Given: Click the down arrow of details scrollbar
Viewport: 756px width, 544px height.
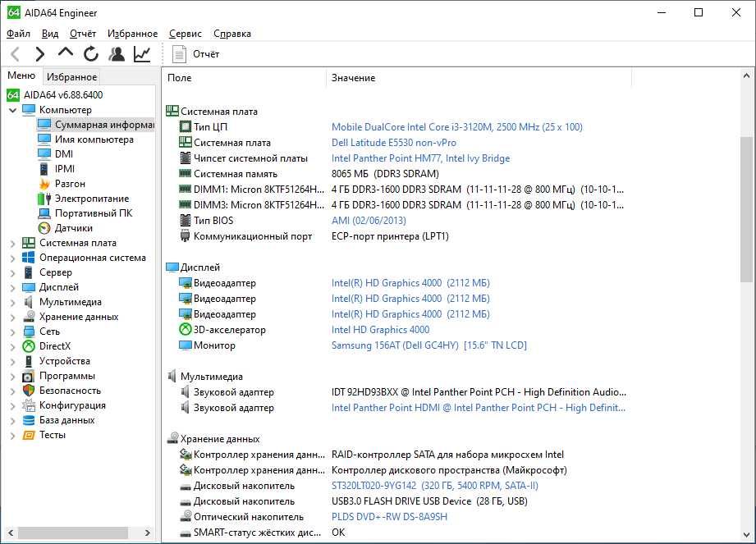Looking at the screenshot, I should pos(746,535).
